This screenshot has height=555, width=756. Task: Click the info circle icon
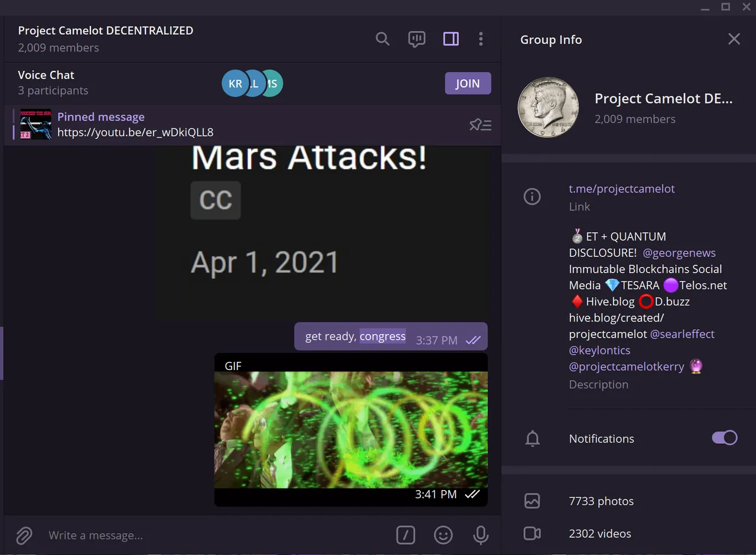tap(532, 196)
